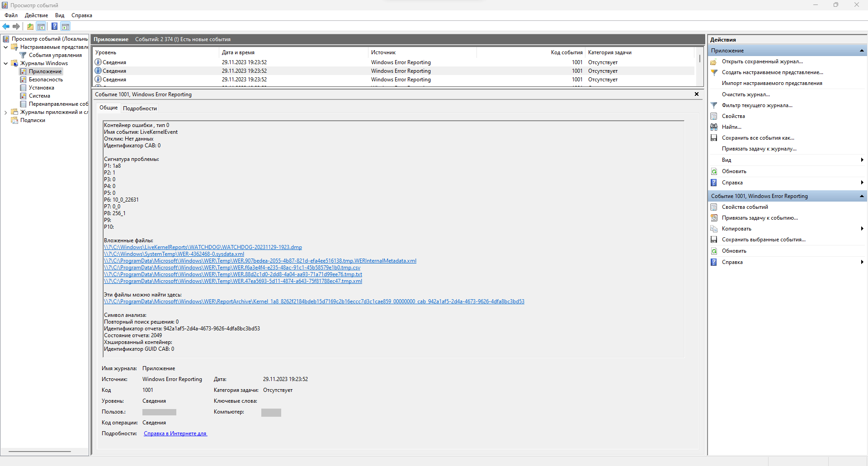Image resolution: width=868 pixels, height=466 pixels.
Task: Click the Безопасность log icon in the tree
Action: [x=23, y=80]
